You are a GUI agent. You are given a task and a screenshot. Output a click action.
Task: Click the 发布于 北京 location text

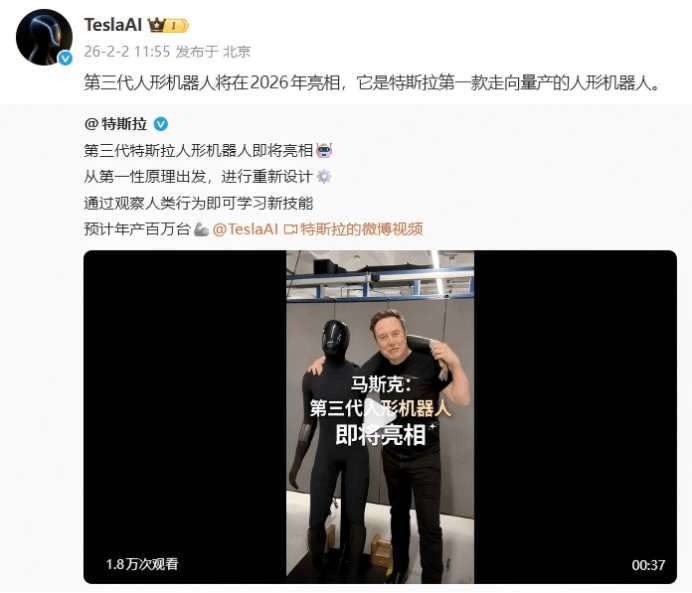pyautogui.click(x=213, y=52)
